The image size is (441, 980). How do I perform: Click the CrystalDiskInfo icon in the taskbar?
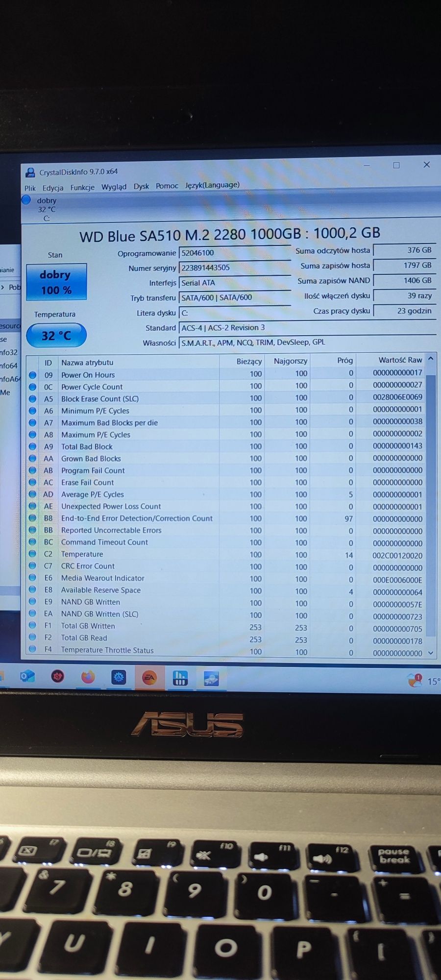tap(211, 679)
